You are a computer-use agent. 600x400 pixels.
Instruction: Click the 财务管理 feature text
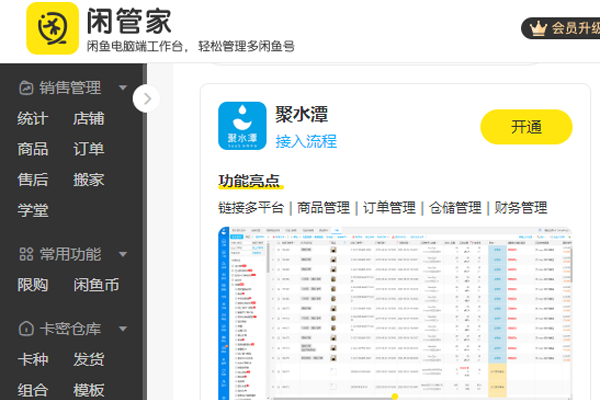(520, 208)
